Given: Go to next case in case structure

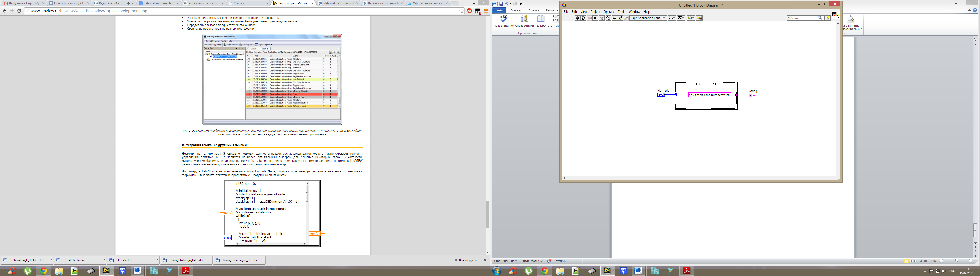Looking at the screenshot, I should point(716,84).
